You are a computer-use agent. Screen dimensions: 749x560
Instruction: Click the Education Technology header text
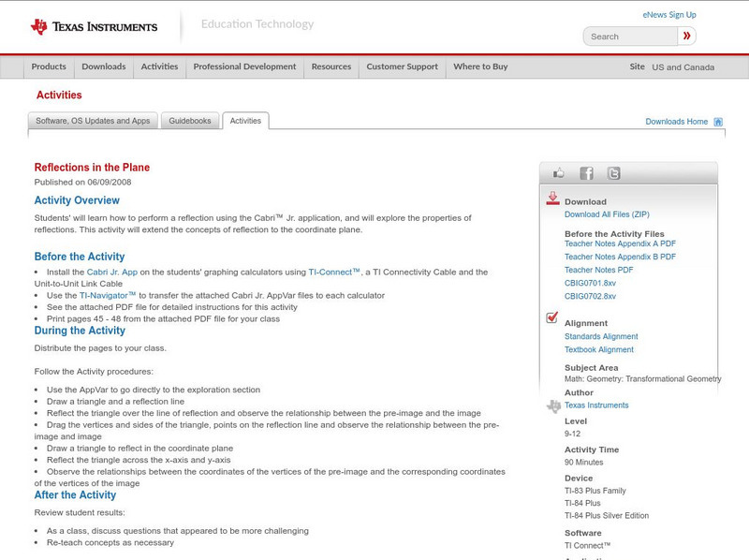(257, 24)
